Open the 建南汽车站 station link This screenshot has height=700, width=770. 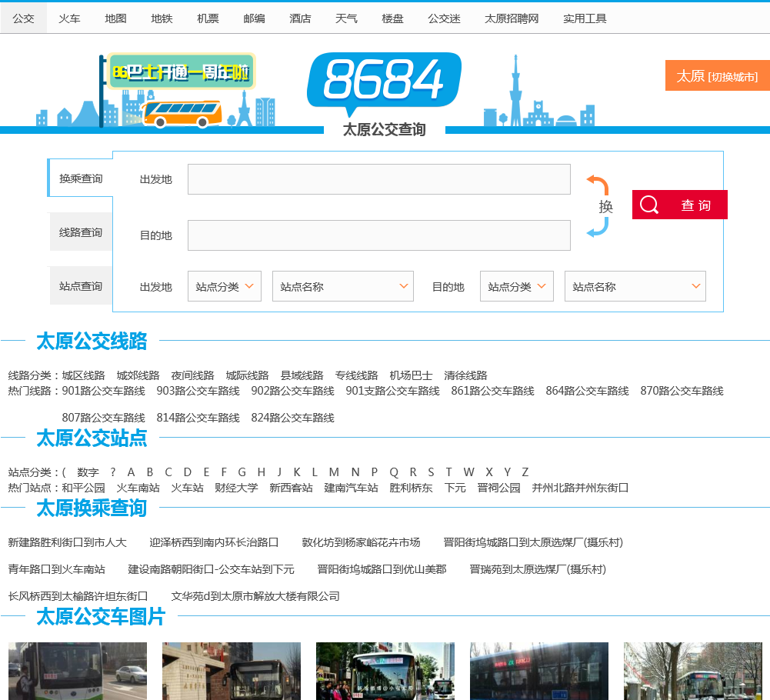tap(351, 487)
